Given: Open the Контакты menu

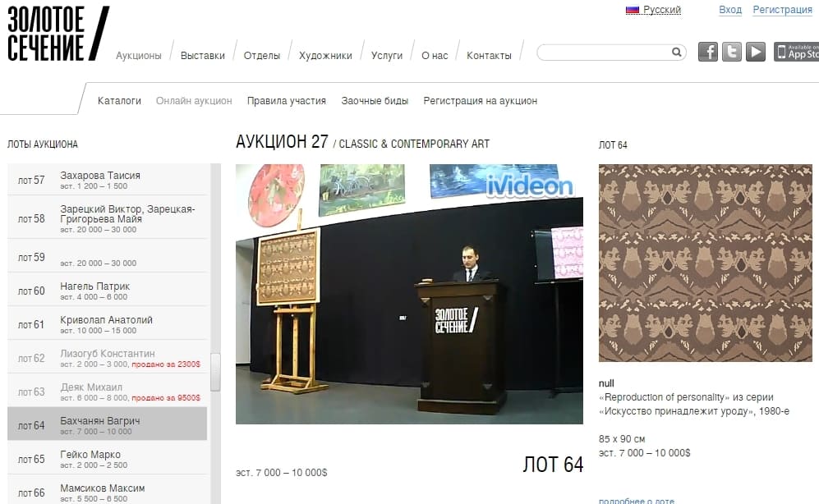Looking at the screenshot, I should pyautogui.click(x=489, y=55).
